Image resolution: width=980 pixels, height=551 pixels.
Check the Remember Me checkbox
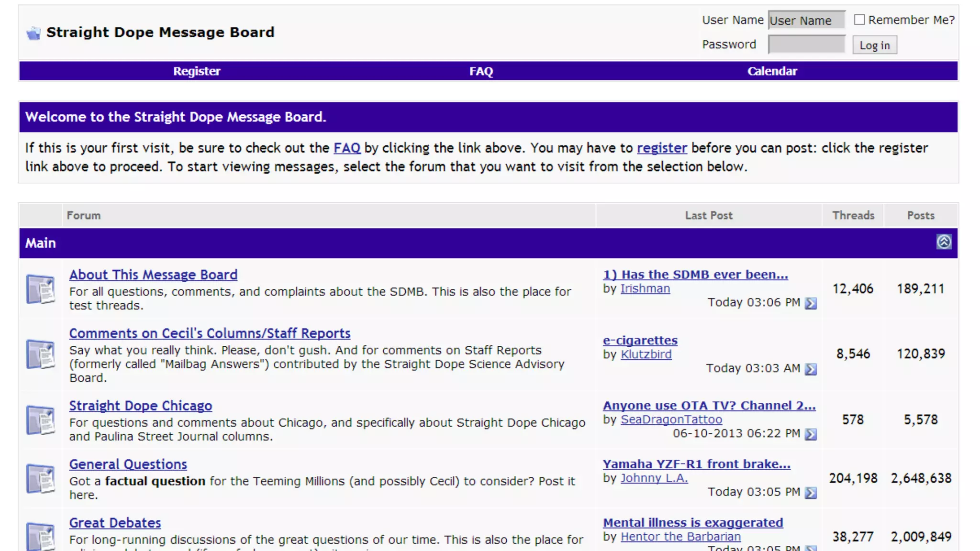tap(859, 20)
